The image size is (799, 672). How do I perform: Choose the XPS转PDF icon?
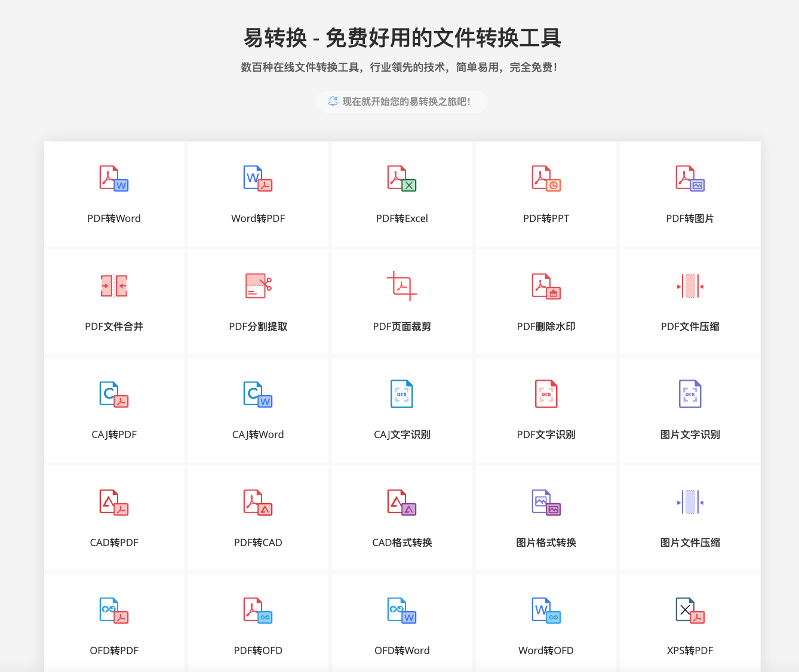(x=690, y=611)
